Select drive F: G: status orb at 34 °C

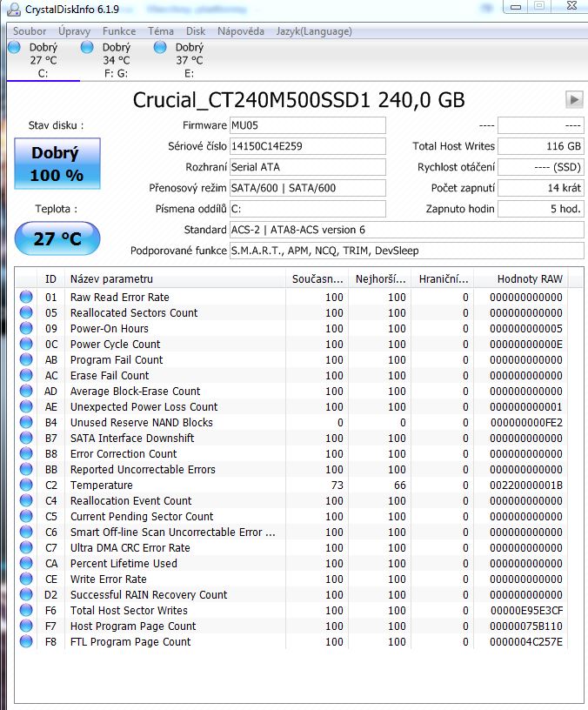coord(87,47)
